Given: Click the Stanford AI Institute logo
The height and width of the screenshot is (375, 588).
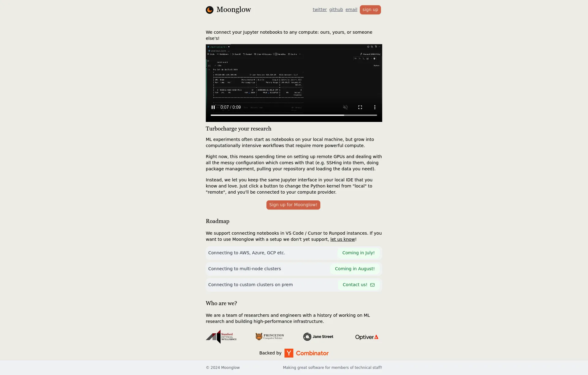Looking at the screenshot, I should pyautogui.click(x=221, y=336).
